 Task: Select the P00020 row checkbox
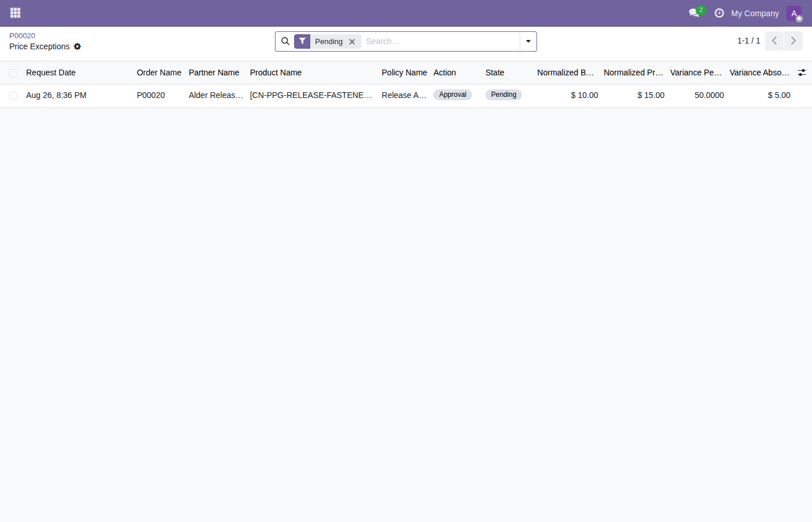[x=13, y=96]
